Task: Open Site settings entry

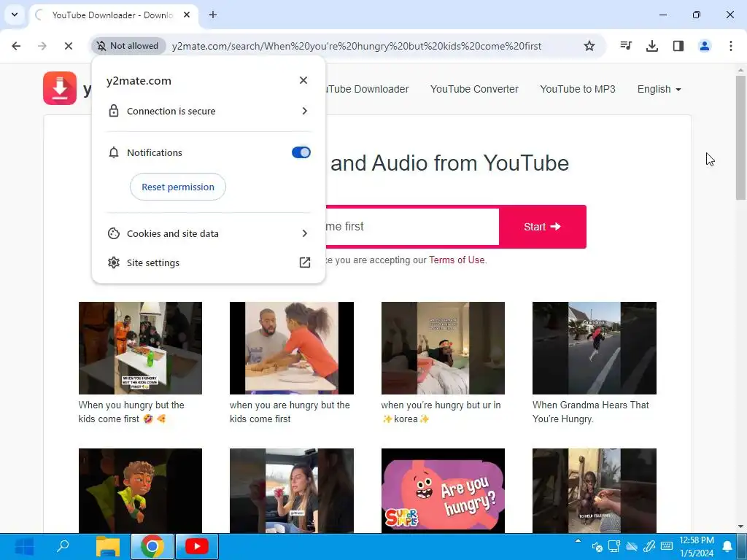Action: point(209,262)
